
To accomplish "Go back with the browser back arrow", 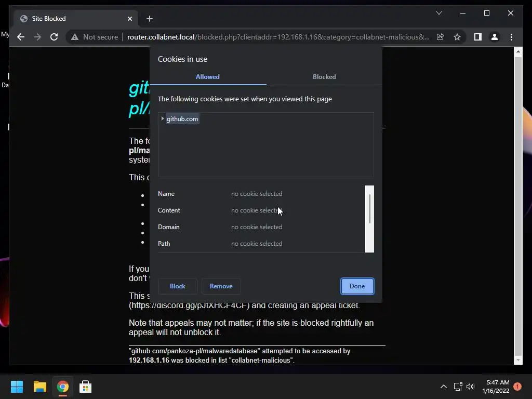I will (x=21, y=37).
